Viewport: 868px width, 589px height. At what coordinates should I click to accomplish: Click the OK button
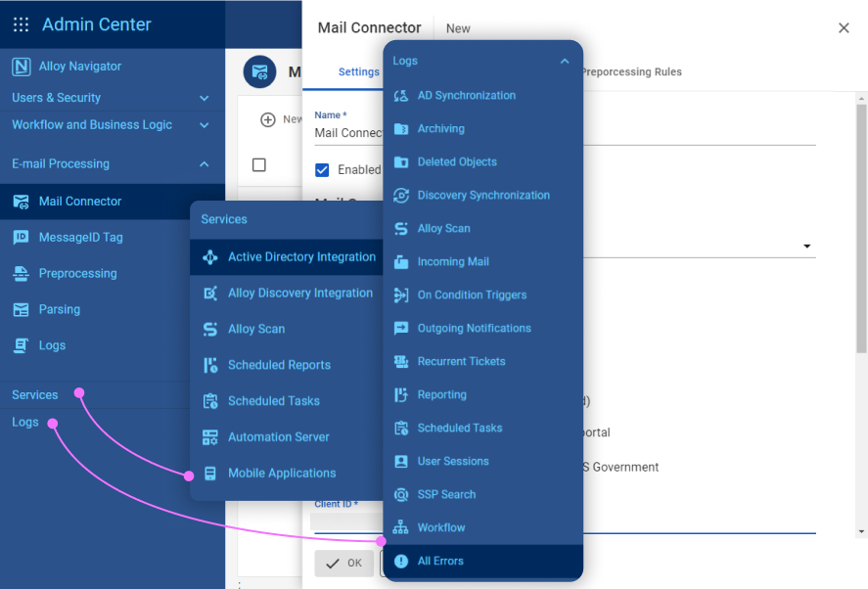point(343,563)
